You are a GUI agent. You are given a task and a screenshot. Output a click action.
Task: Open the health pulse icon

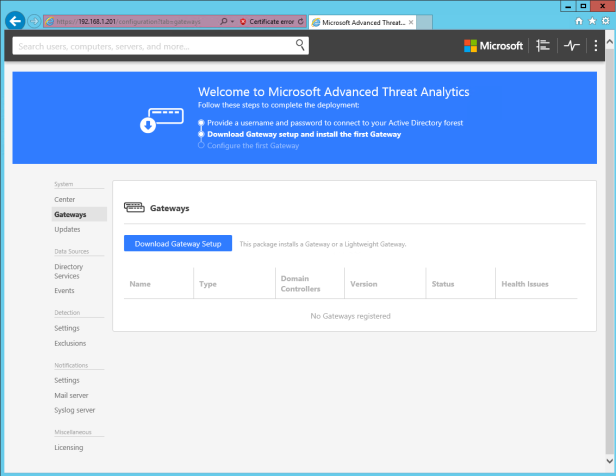[572, 46]
